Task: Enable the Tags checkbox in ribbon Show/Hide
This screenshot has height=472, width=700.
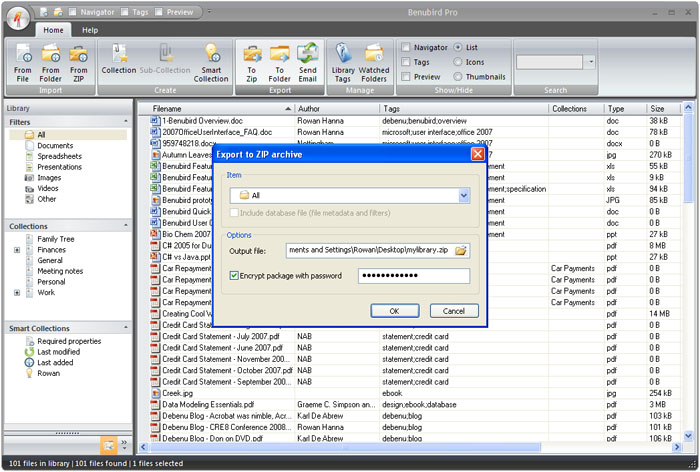Action: 406,62
